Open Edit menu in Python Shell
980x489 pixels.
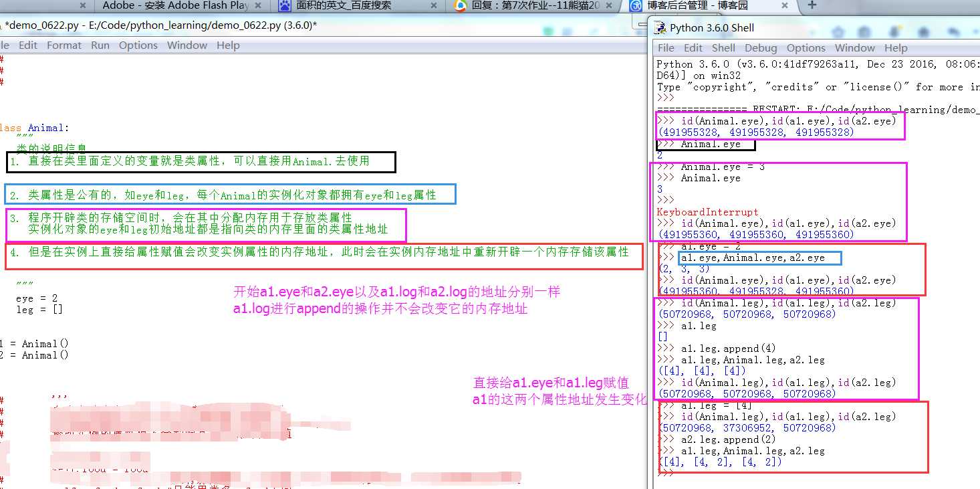693,48
